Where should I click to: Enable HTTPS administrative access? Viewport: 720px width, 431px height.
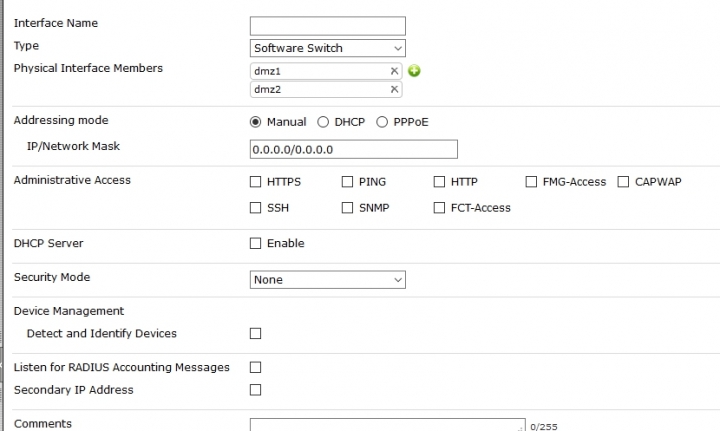click(255, 182)
